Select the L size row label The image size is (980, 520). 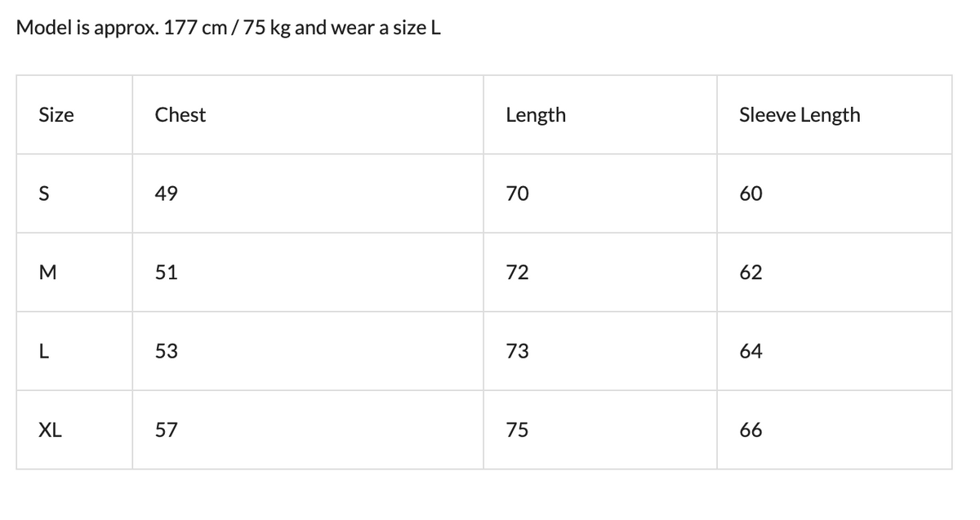click(x=44, y=352)
